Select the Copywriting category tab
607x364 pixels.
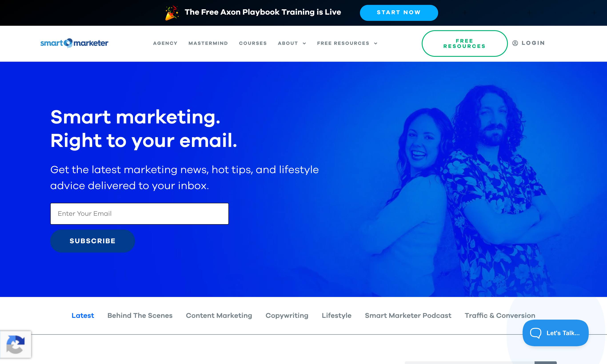tap(287, 315)
